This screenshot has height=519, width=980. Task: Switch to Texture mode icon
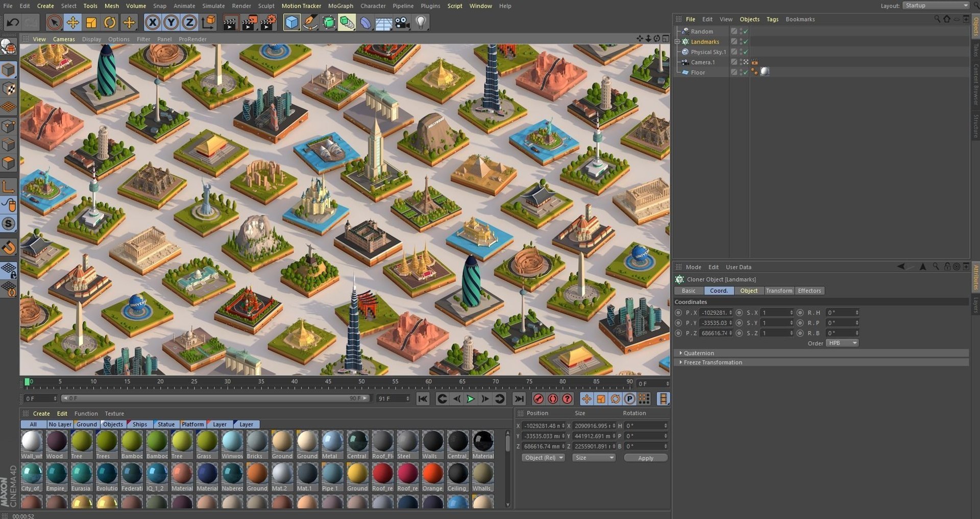point(9,89)
